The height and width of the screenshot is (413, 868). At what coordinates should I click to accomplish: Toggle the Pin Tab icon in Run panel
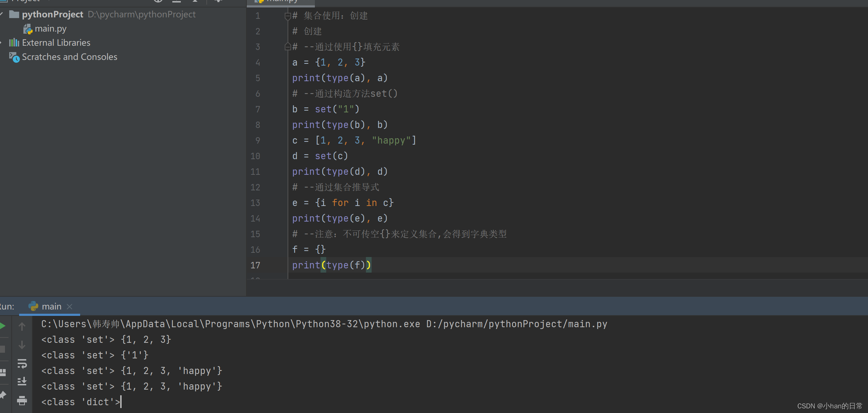pos(3,395)
